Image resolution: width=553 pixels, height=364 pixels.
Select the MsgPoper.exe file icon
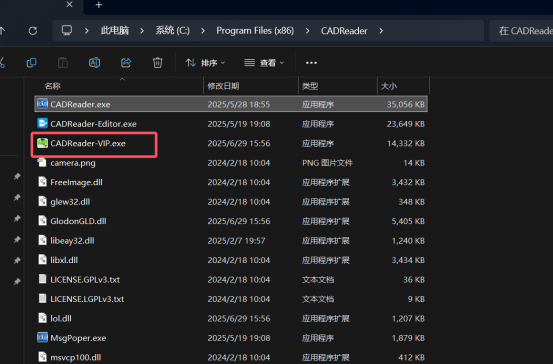pyautogui.click(x=42, y=338)
